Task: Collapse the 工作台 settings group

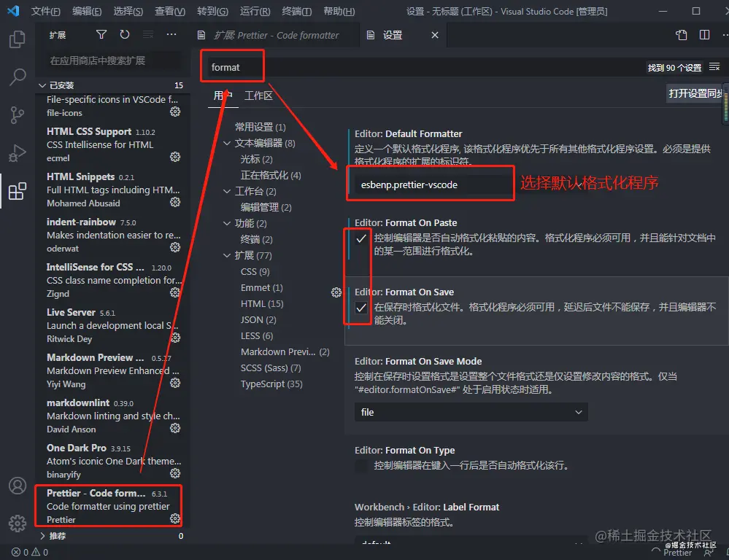Action: [227, 192]
